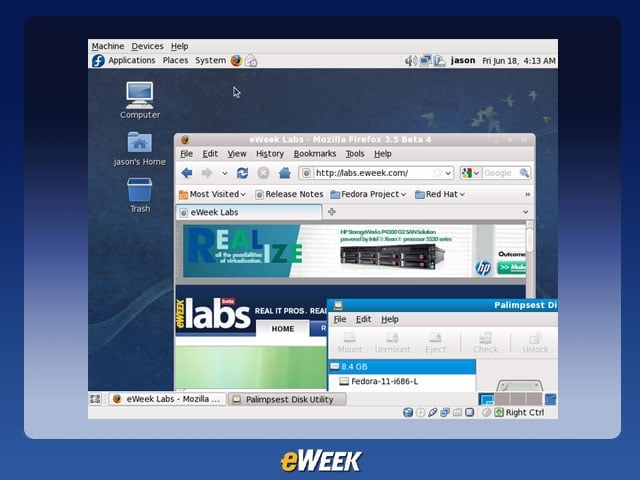The width and height of the screenshot is (640, 480).
Task: Open Firefox Edit menu
Action: pos(210,154)
